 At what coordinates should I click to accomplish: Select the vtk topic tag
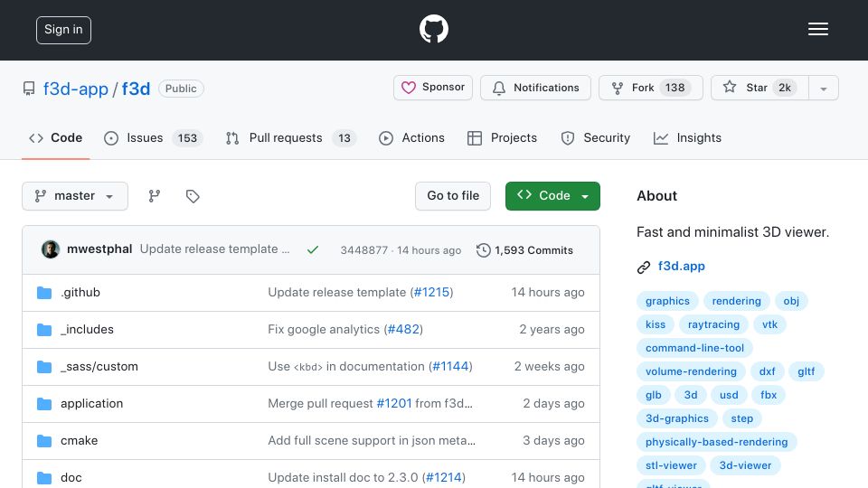[x=769, y=324]
